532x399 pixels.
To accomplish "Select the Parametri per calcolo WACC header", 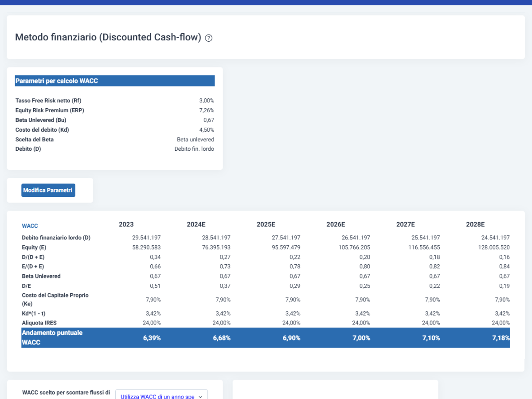I will pyautogui.click(x=115, y=81).
